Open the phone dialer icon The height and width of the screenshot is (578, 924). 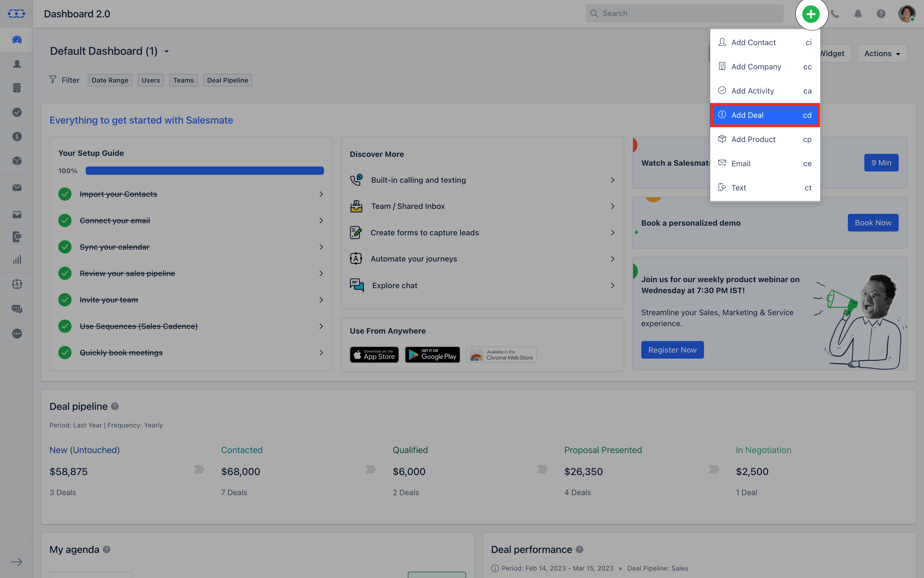[x=835, y=14]
